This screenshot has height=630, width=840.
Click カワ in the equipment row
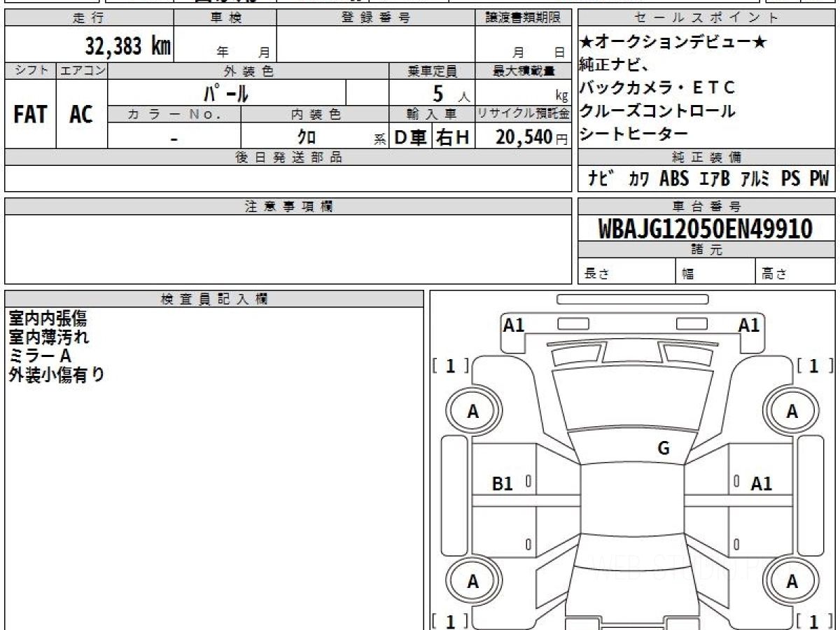[638, 179]
